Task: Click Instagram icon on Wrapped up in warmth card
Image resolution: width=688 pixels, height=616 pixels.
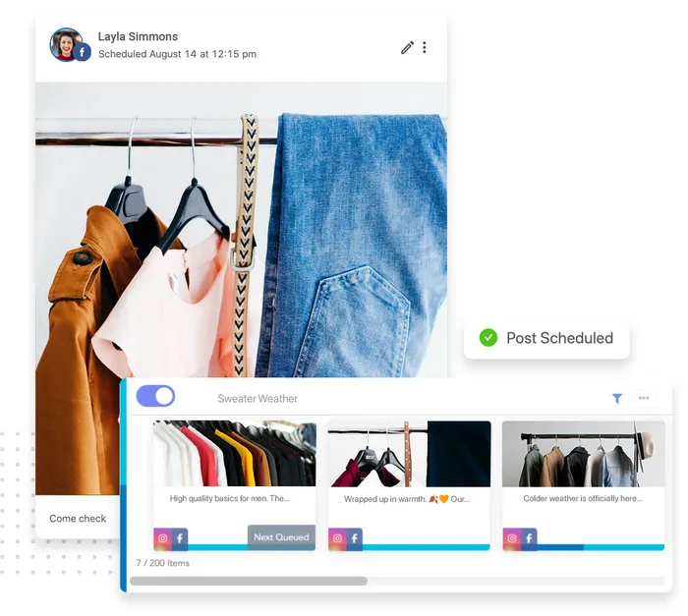Action: (337, 538)
